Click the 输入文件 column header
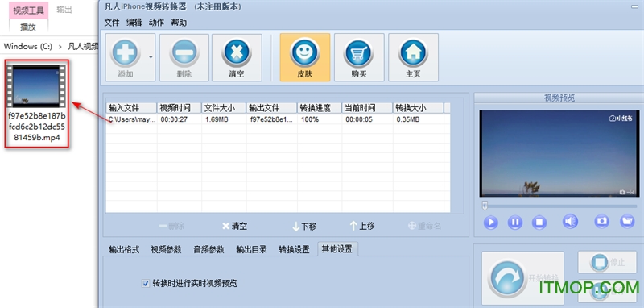 coord(131,108)
